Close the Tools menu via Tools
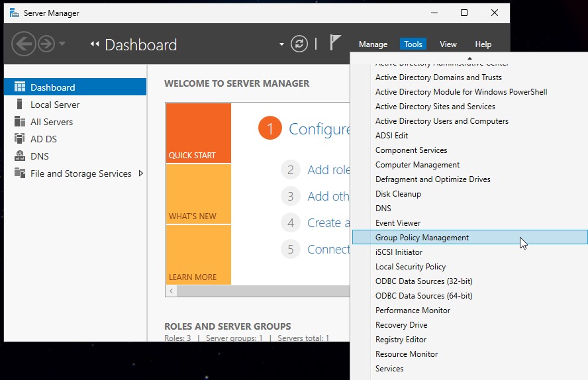 tap(413, 44)
